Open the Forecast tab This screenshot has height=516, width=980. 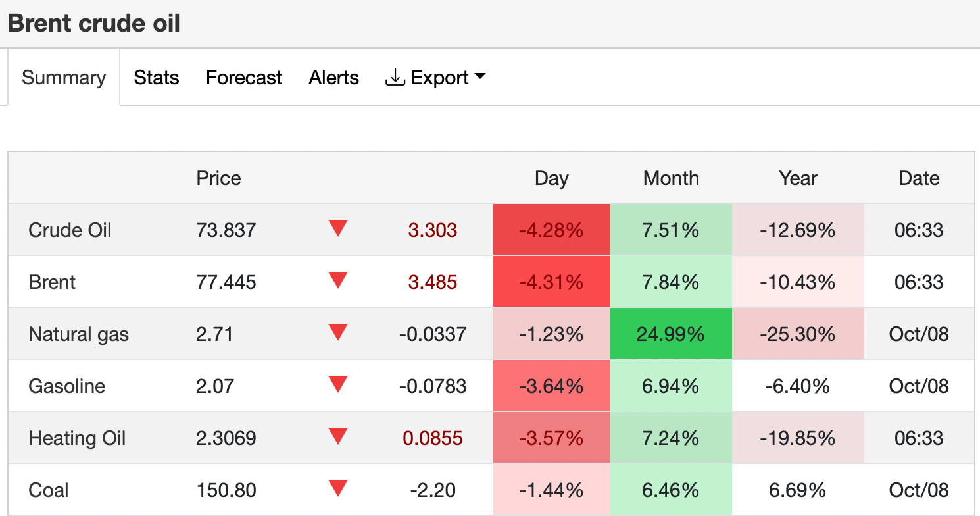pos(244,78)
